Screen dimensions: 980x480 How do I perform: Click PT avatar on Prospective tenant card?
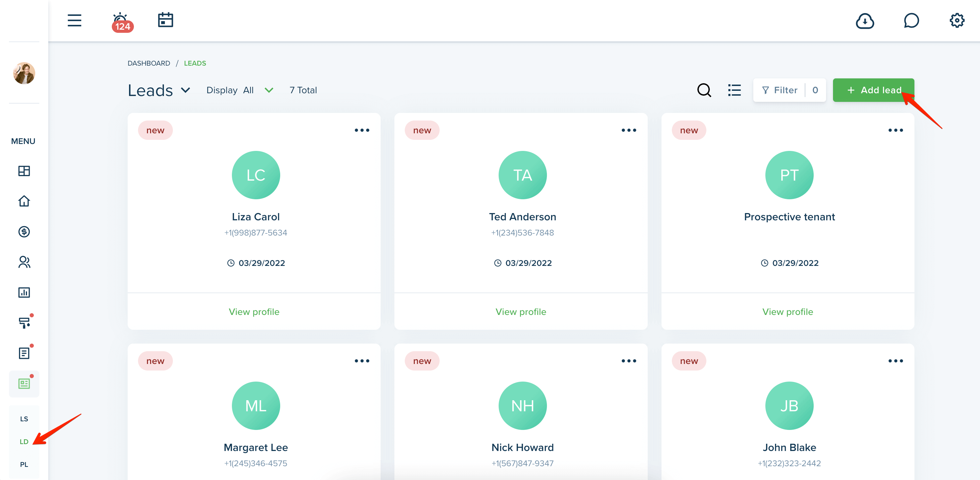click(790, 175)
